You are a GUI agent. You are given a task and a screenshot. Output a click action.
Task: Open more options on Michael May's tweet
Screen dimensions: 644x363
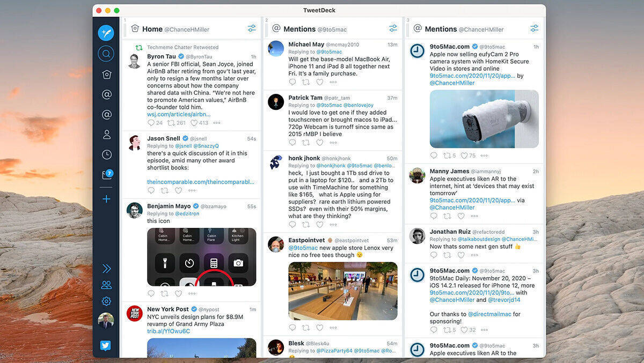click(x=333, y=82)
